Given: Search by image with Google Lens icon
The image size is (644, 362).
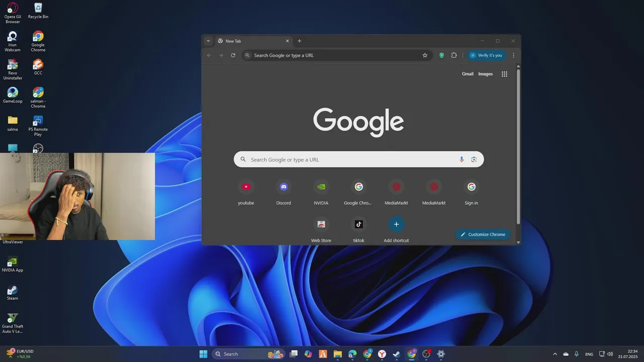Looking at the screenshot, I should [474, 159].
